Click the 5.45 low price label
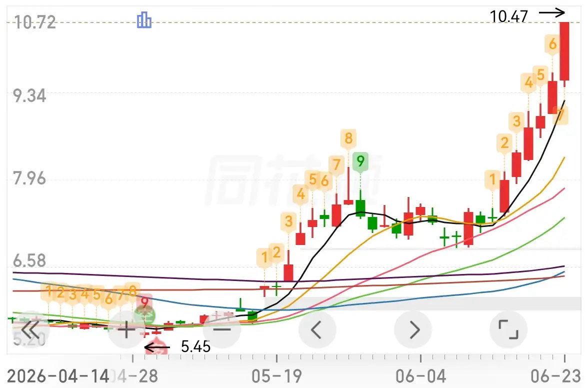 (x=195, y=347)
